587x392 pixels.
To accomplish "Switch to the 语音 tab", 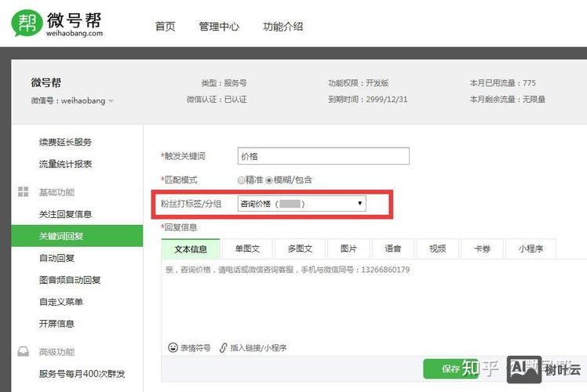I will click(393, 249).
